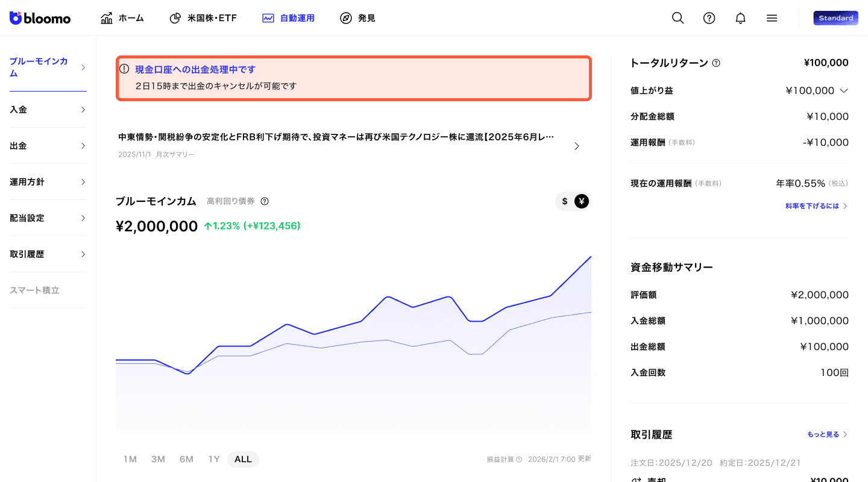Expand the 値上がり益 dropdown chevron

click(844, 91)
